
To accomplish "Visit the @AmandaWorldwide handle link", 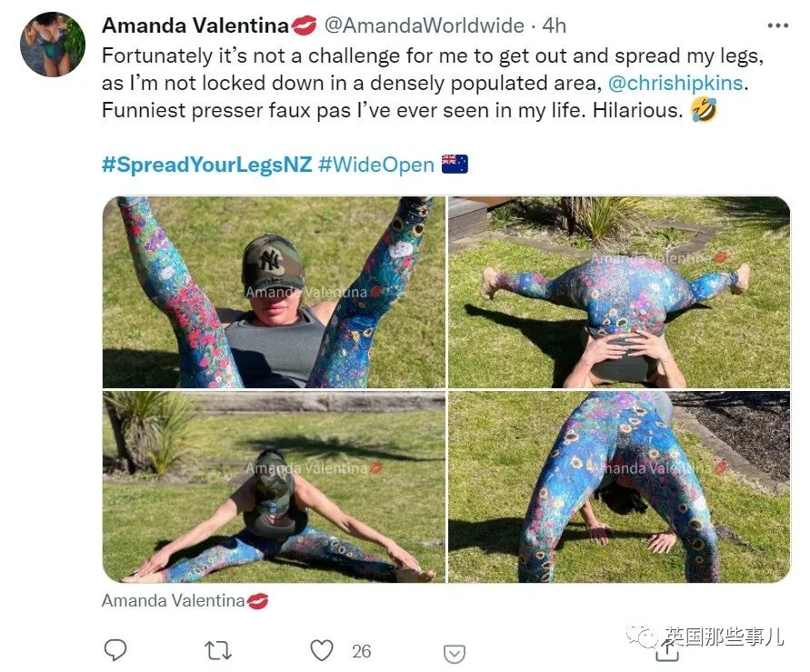I will click(425, 25).
